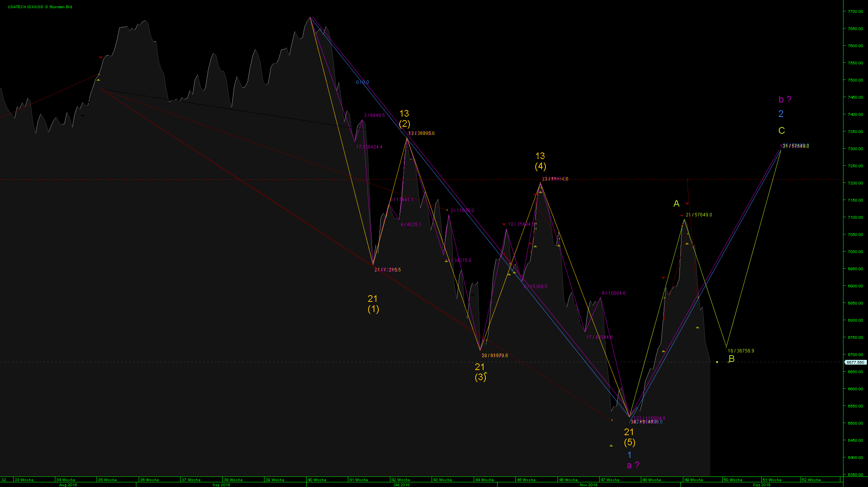
Task: Click the Dez 2018 month label
Action: click(x=761, y=485)
